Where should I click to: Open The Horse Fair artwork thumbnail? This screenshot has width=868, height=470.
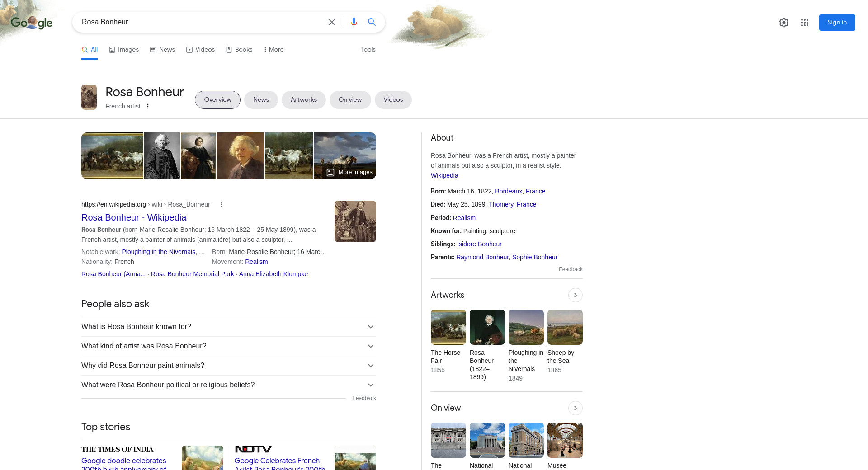448,327
